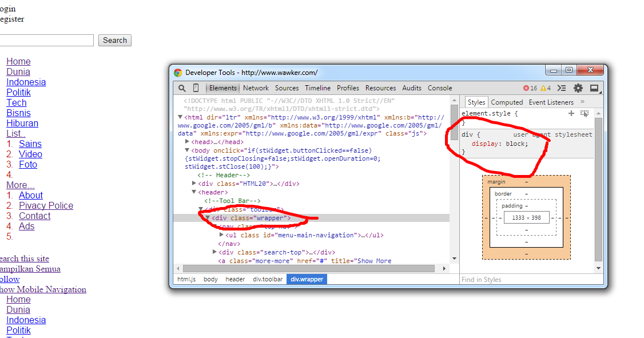
Task: Click the element.style rule selector
Action: coord(486,113)
